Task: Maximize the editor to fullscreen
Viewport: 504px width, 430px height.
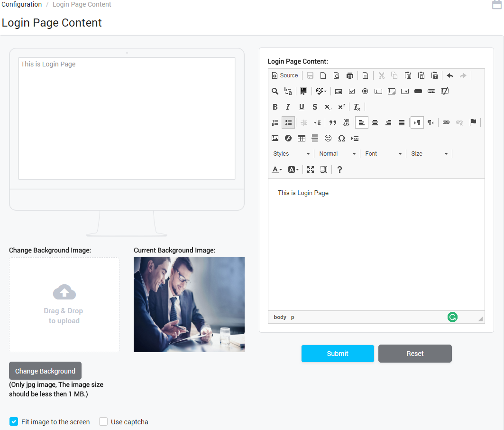Action: (311, 169)
